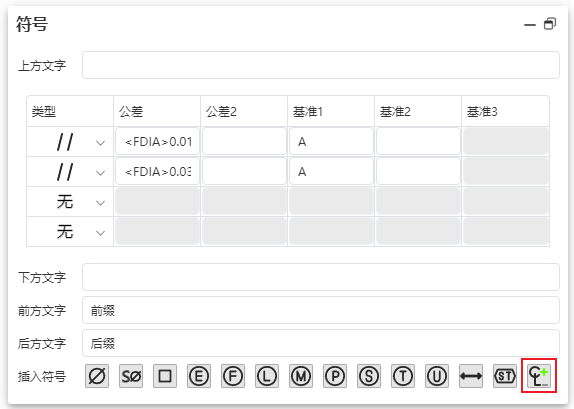Focus the 前方文字 prefix field
Image resolution: width=574 pixels, height=409 pixels.
pos(321,310)
